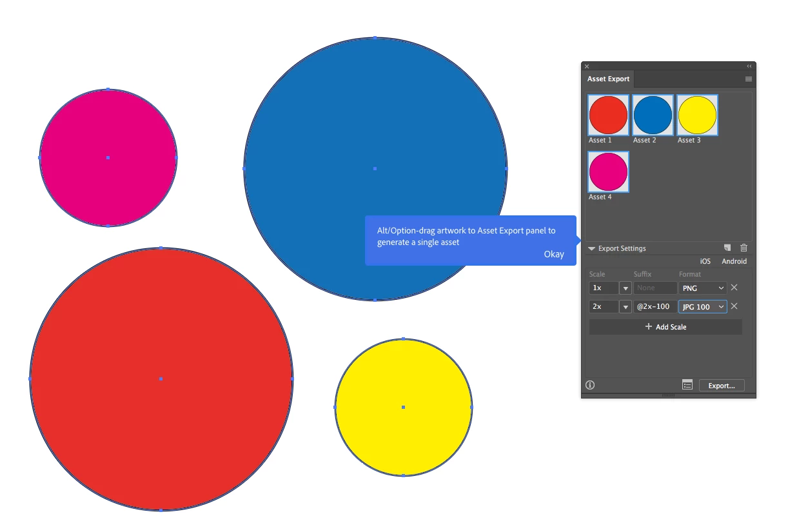The image size is (808, 532).
Task: Open the JPG 100 format dropdown
Action: click(703, 307)
